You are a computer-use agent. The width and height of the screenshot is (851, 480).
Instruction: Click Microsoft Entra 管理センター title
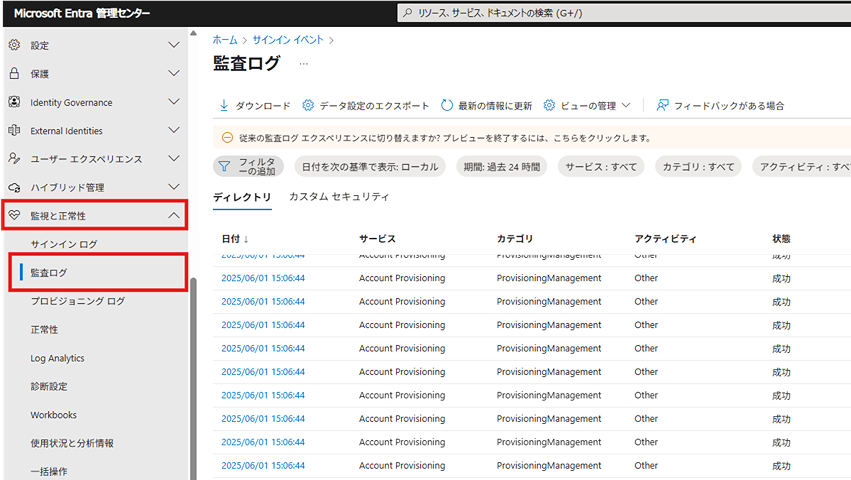(82, 13)
